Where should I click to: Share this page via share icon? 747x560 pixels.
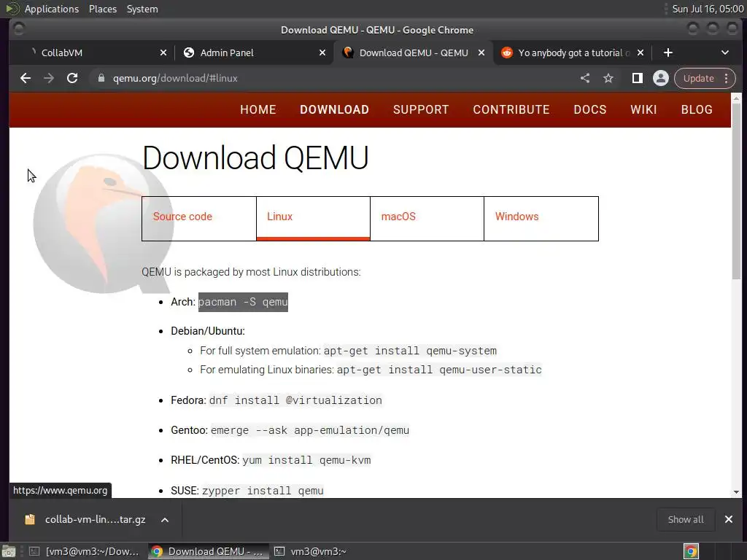tap(585, 78)
